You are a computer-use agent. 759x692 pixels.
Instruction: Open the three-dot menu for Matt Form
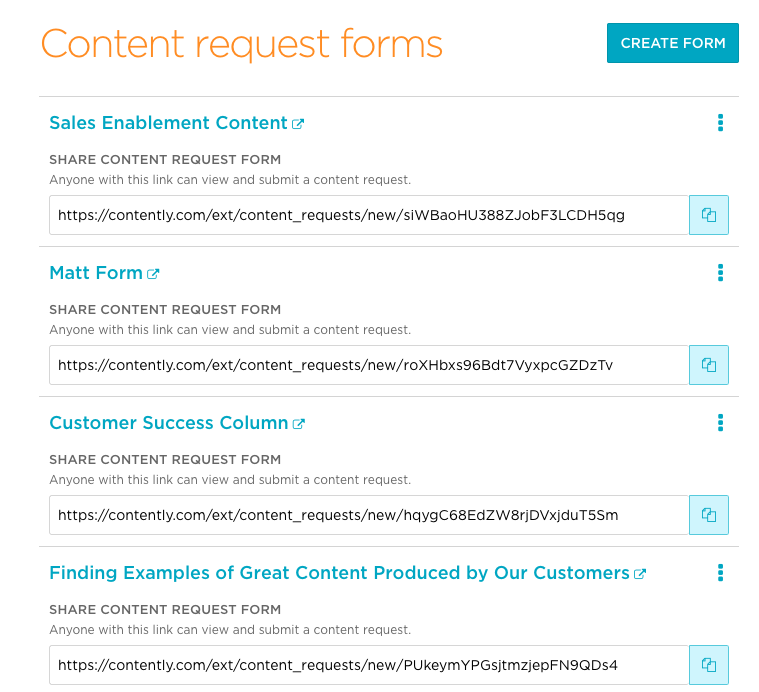(720, 273)
